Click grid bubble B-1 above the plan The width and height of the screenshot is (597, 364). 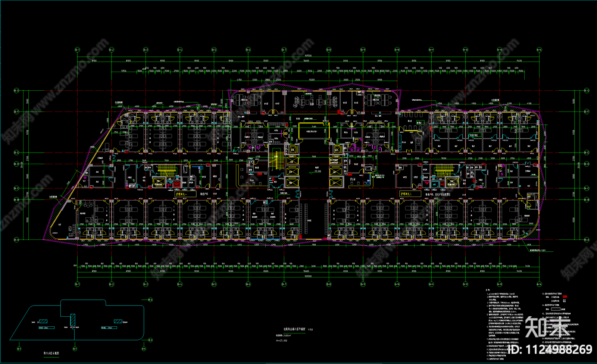[x=77, y=50]
